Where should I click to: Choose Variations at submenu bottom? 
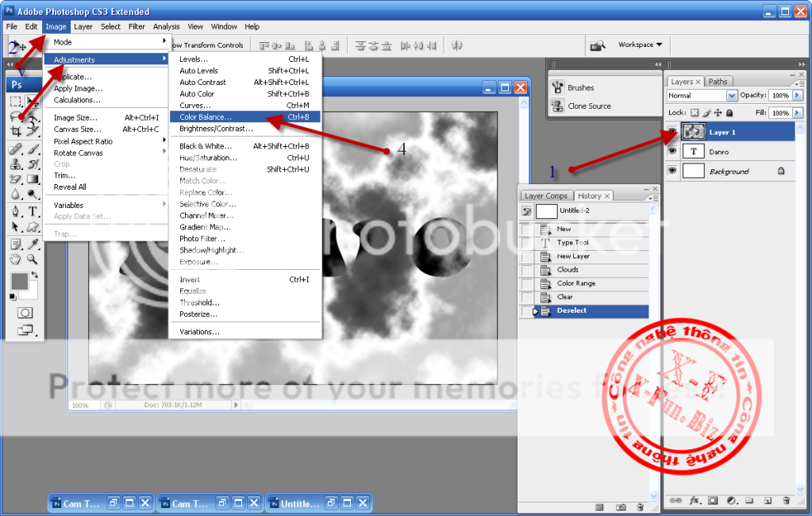click(244, 332)
